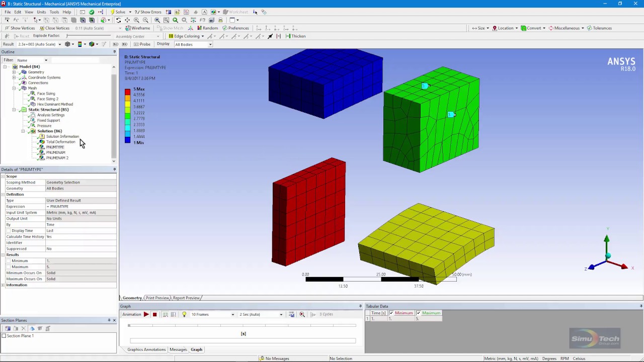Click the new section plane icon

point(8,328)
